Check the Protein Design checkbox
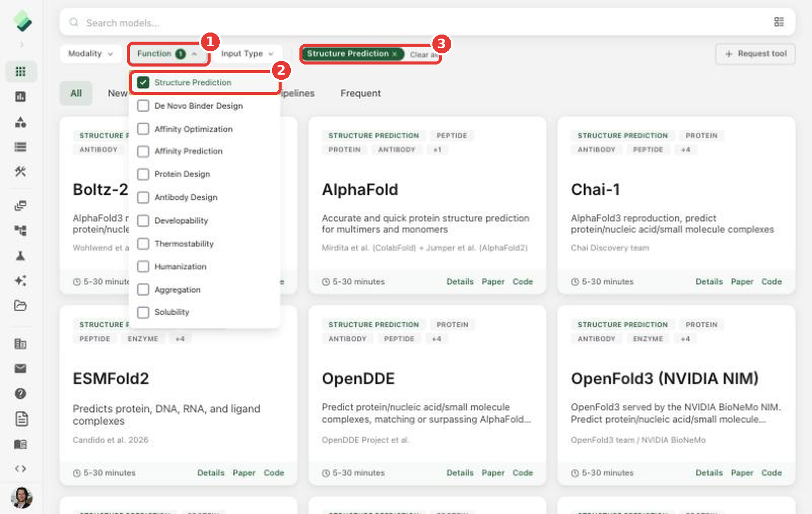Viewport: 812px width, 514px height. click(x=144, y=174)
